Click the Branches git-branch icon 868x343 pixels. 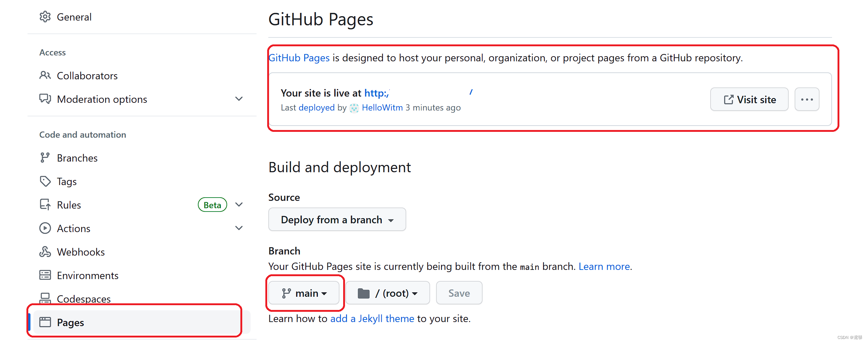point(45,158)
